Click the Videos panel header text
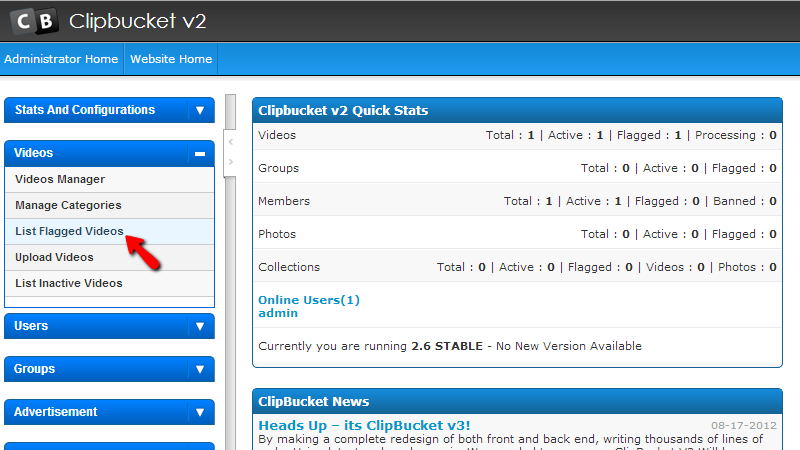Image resolution: width=800 pixels, height=450 pixels. coord(34,153)
